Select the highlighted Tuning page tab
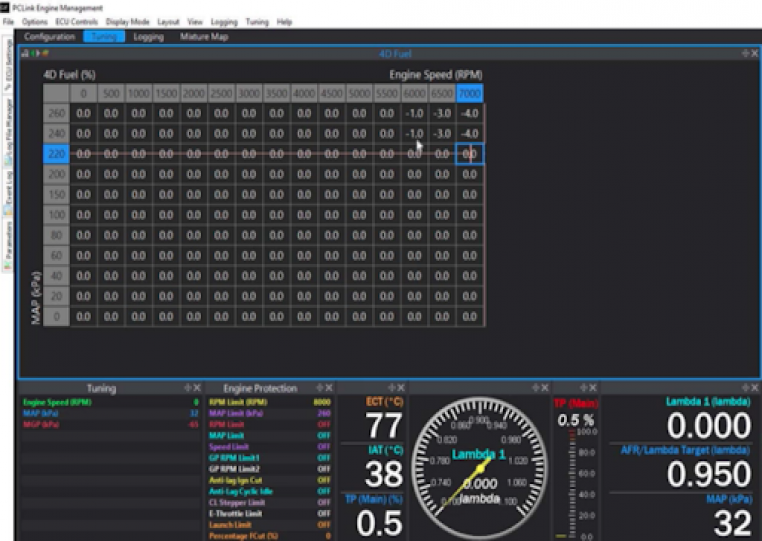This screenshot has height=541, width=762. tap(104, 36)
